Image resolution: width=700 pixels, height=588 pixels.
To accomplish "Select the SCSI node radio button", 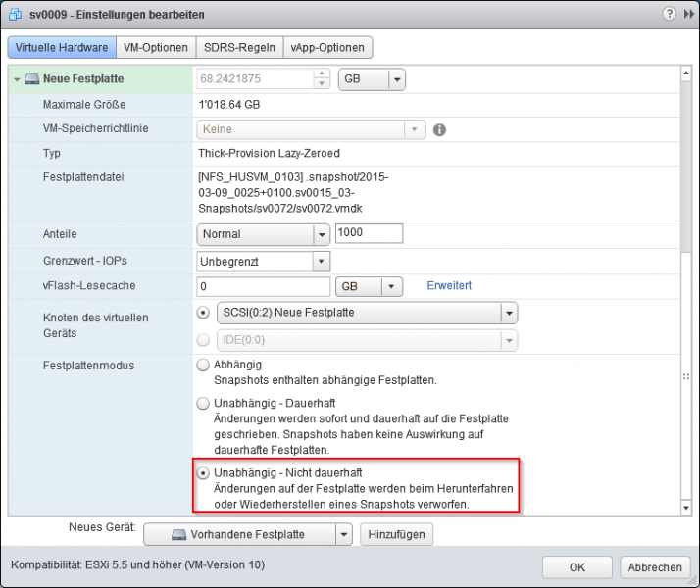I will [203, 313].
